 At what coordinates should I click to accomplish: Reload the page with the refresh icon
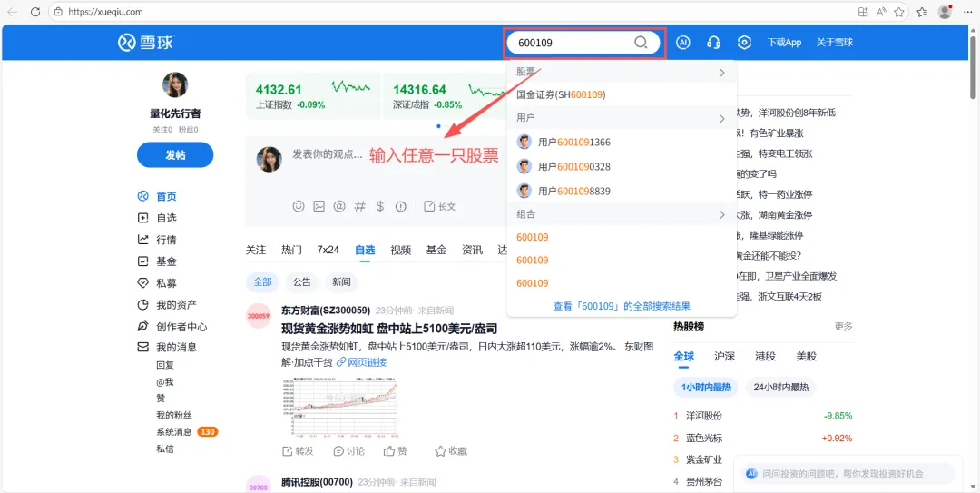pyautogui.click(x=35, y=11)
